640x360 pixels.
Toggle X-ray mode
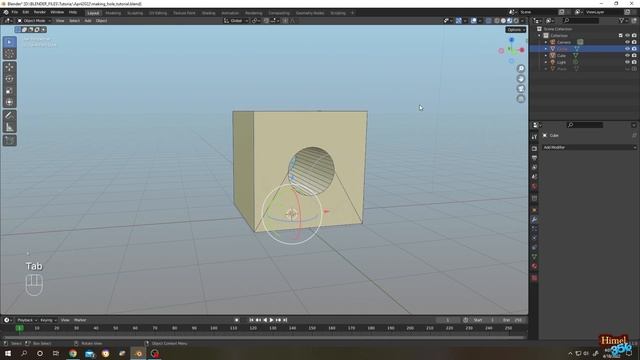point(488,21)
